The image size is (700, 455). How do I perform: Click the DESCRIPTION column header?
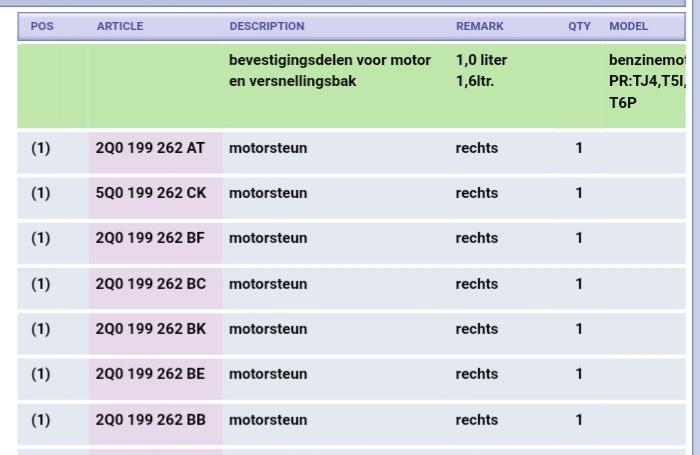[x=267, y=26]
